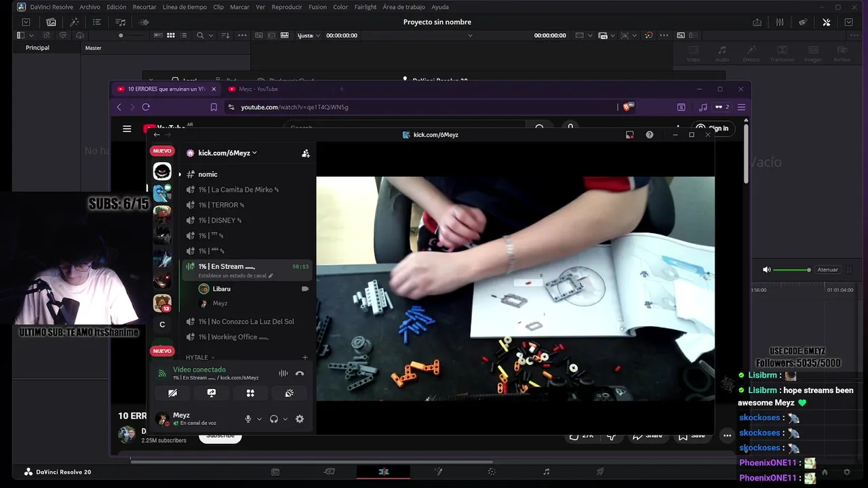Screen dimensions: 868x488
Task: Open headphone output options arrow in Discord
Action: pos(285,419)
